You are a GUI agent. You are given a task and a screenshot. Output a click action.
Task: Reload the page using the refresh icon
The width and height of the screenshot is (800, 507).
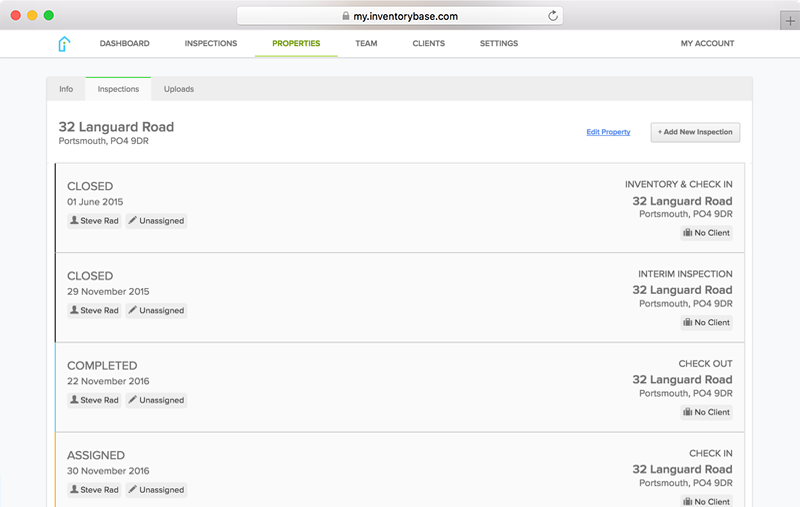(x=553, y=16)
